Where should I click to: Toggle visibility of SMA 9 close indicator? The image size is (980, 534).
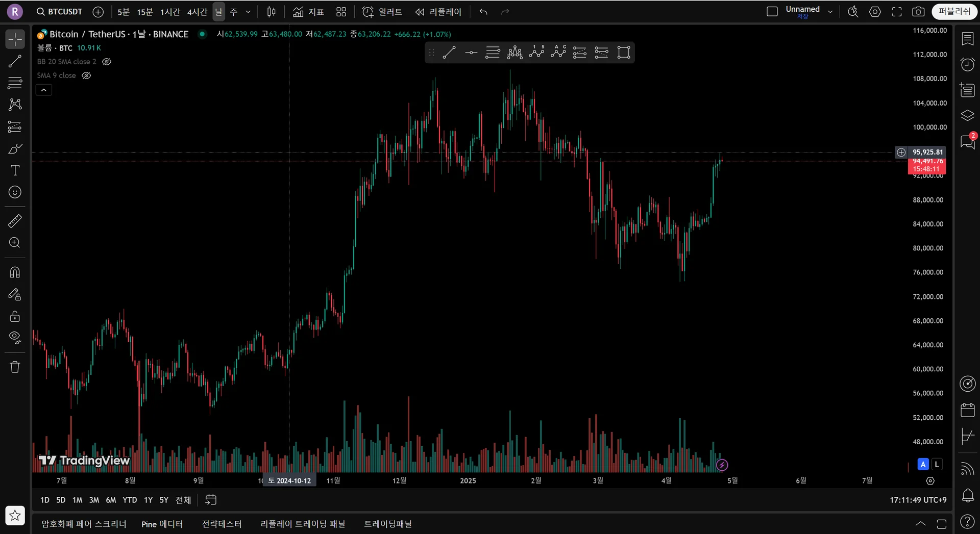click(86, 75)
